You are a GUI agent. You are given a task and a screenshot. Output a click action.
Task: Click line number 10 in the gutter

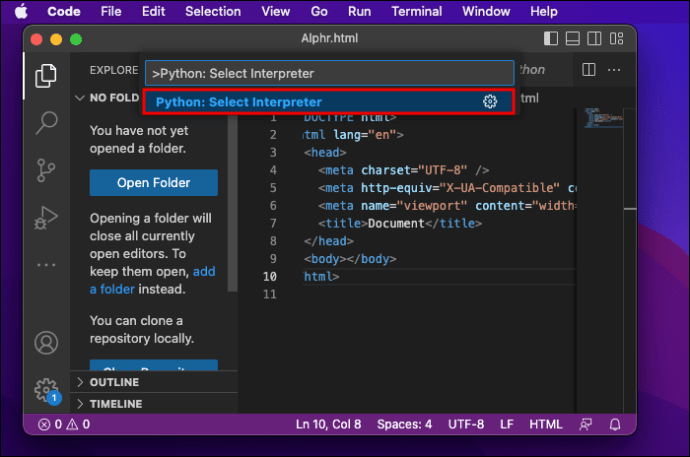[x=270, y=277]
